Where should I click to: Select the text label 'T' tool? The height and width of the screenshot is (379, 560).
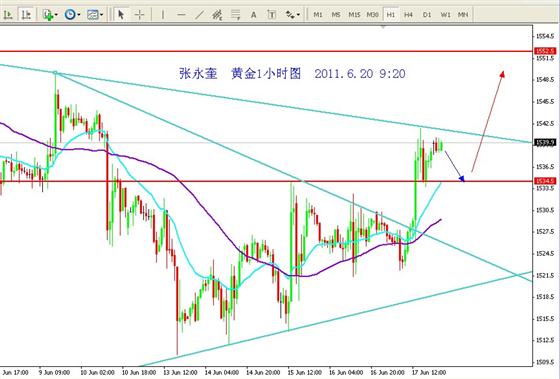click(x=271, y=15)
